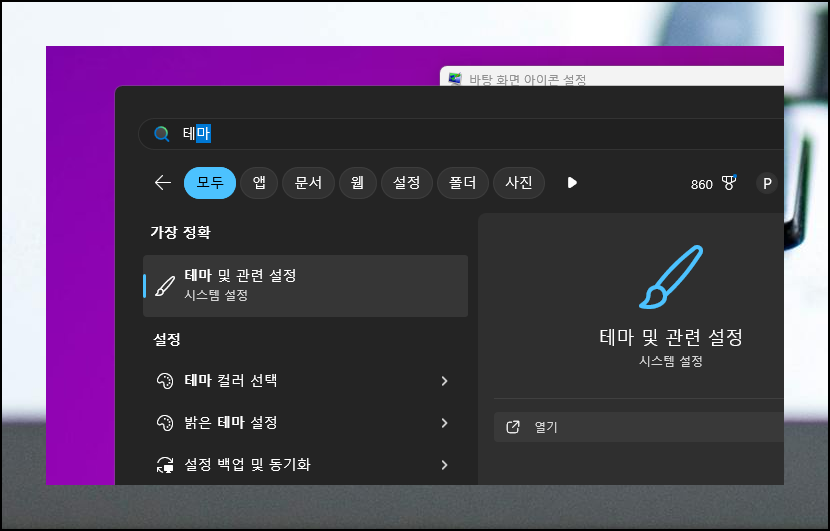Focus the 바탕 화면 아이콘 설정 window title
The width and height of the screenshot is (830, 531).
[x=528, y=79]
